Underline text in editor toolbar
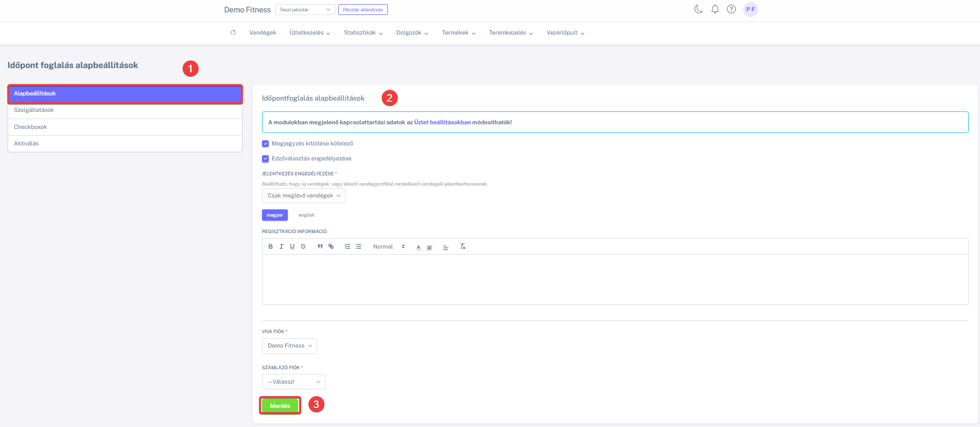 click(x=292, y=247)
